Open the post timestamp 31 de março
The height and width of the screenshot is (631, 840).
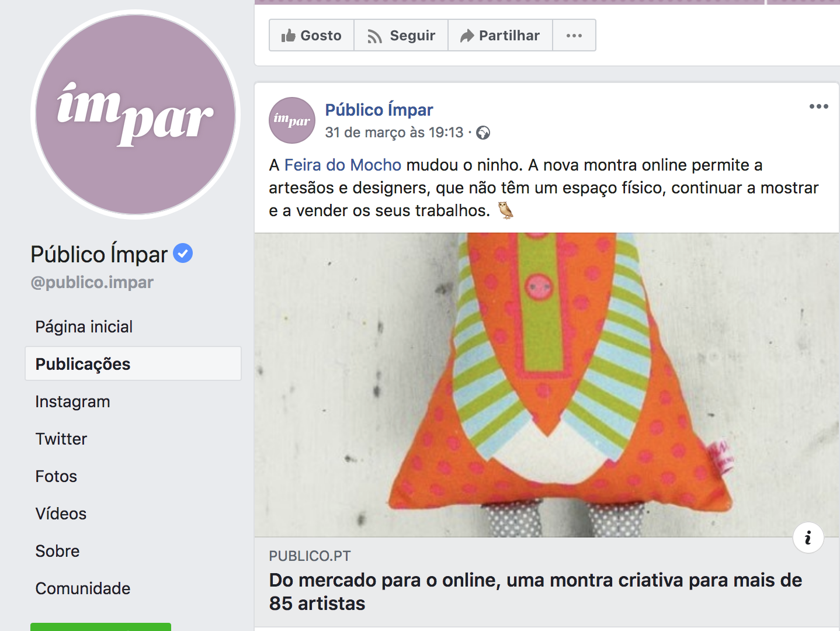click(394, 133)
